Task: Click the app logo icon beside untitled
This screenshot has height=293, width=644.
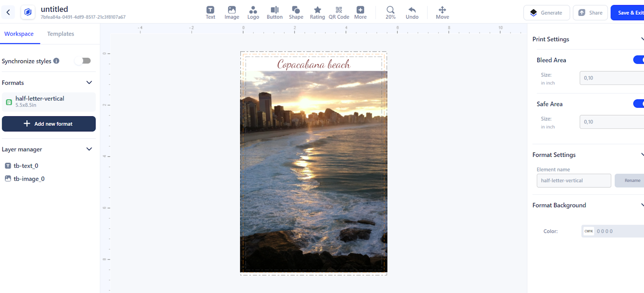Action: pos(28,13)
